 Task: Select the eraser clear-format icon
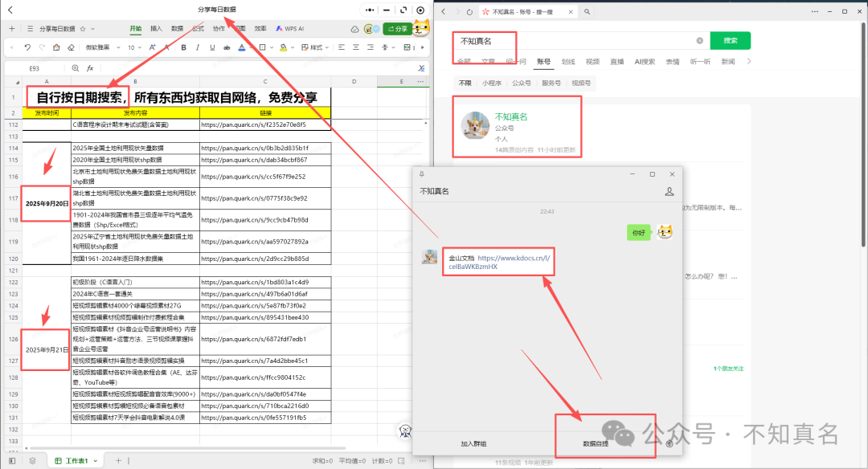(x=71, y=47)
